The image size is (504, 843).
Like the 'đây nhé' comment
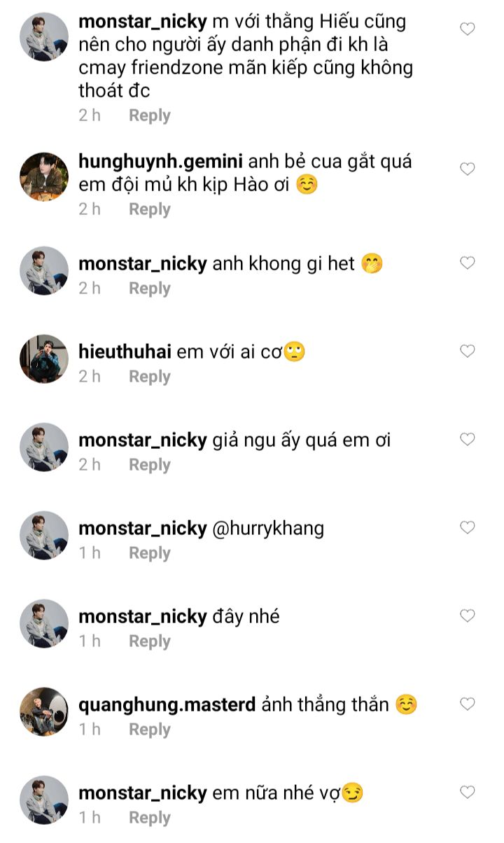tap(467, 615)
